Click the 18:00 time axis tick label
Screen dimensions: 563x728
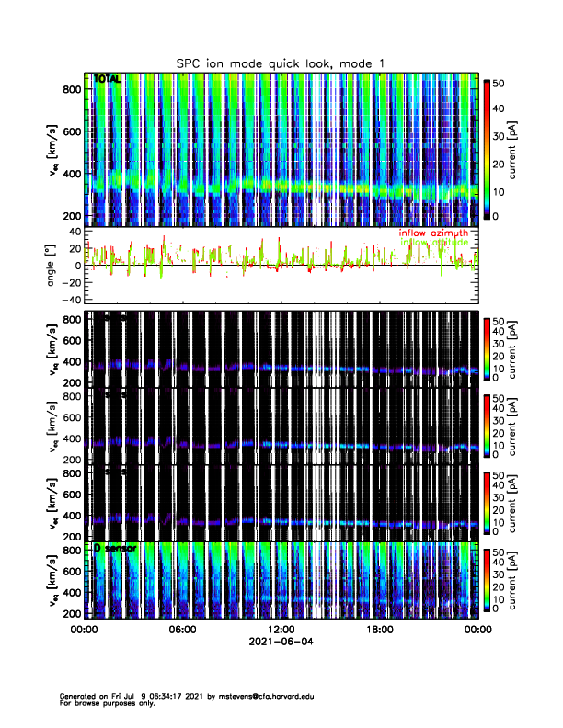380,630
